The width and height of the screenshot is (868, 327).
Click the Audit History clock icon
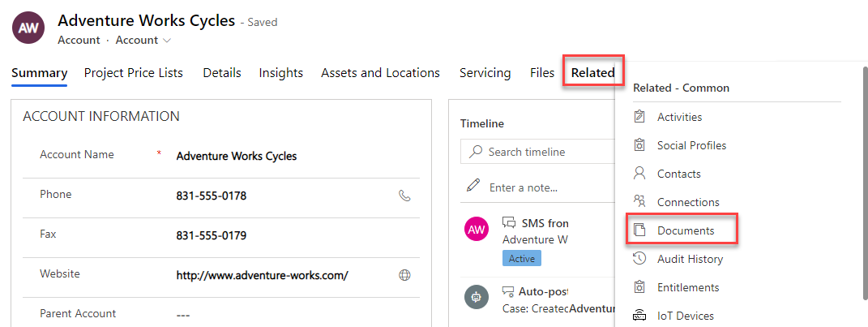[639, 259]
